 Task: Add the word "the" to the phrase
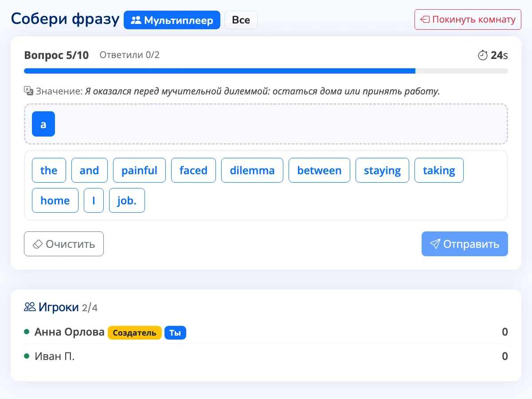pyautogui.click(x=49, y=170)
